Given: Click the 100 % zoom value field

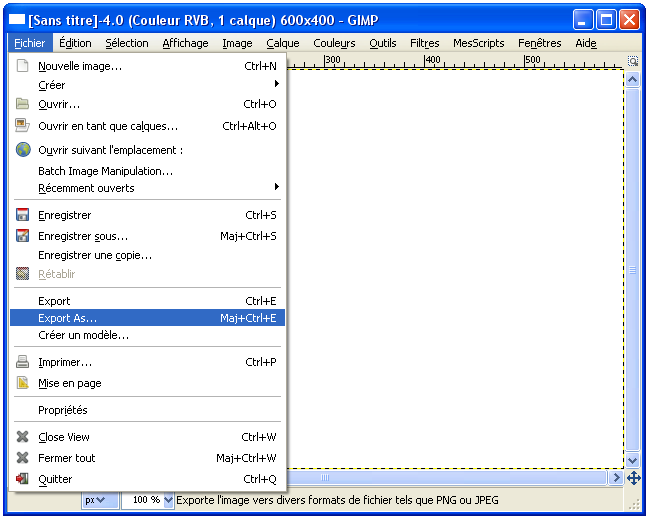Looking at the screenshot, I should pyautogui.click(x=142, y=500).
